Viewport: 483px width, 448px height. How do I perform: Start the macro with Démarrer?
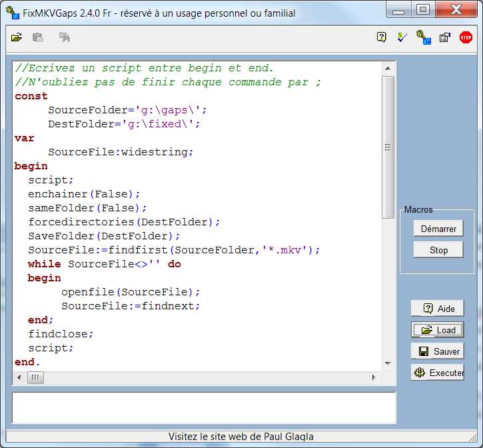click(x=438, y=229)
